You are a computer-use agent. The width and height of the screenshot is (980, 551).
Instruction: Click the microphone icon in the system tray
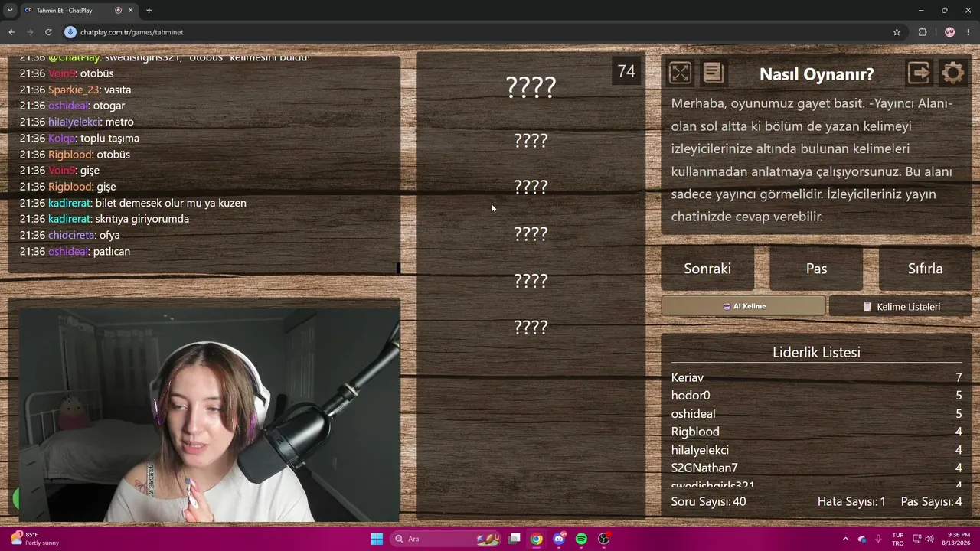pyautogui.click(x=878, y=539)
